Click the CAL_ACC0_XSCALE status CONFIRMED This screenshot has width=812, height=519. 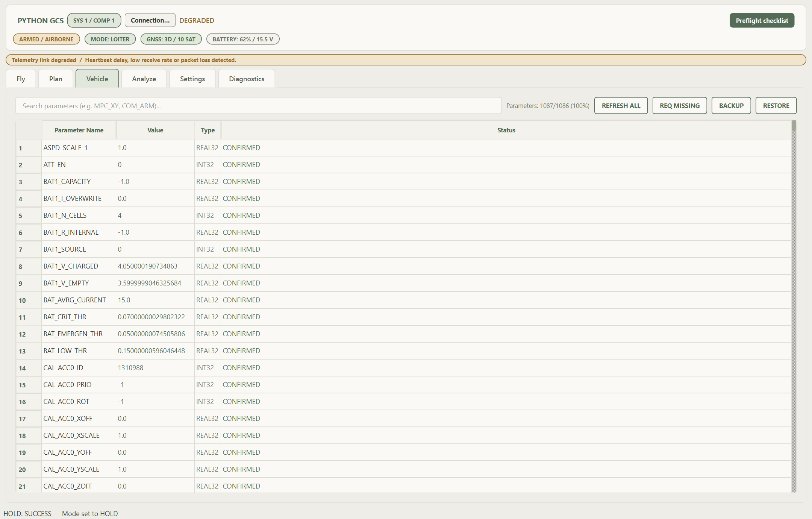click(x=241, y=436)
